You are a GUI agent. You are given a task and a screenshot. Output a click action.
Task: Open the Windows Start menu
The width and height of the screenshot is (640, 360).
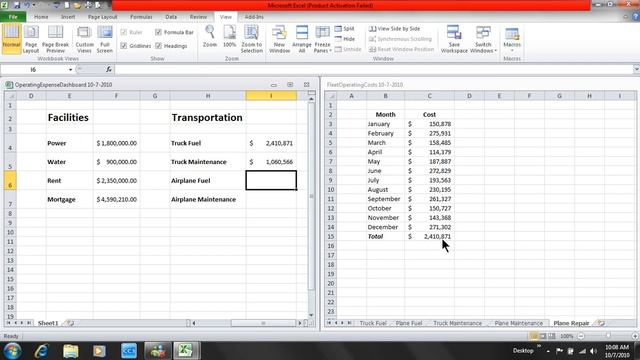[12, 351]
